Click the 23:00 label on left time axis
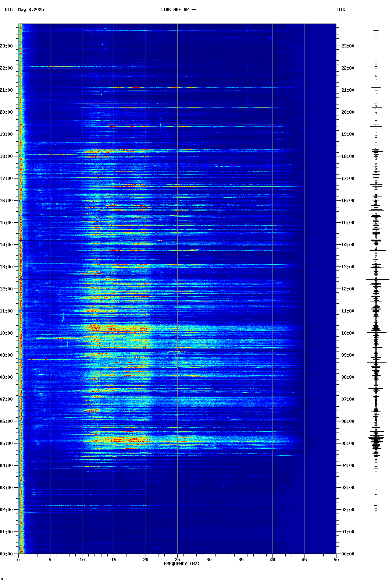The image size is (392, 583). 6,46
